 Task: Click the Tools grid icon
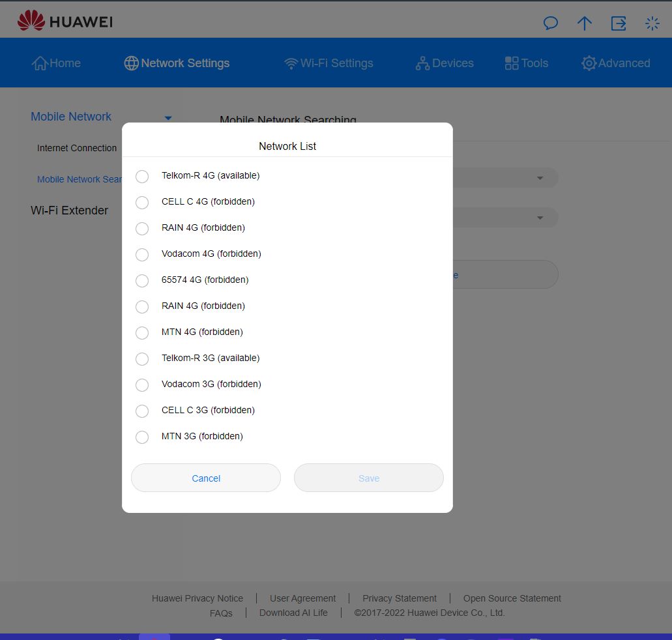511,63
